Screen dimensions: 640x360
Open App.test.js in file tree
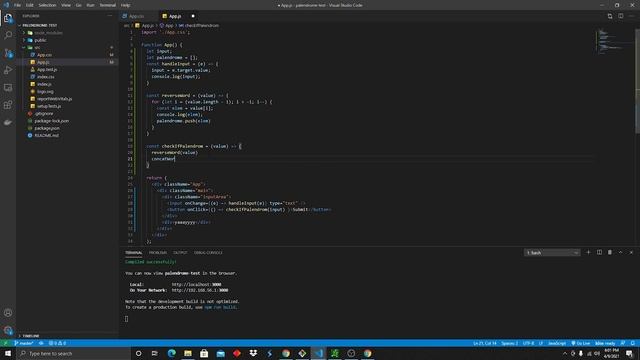[x=67, y=69]
